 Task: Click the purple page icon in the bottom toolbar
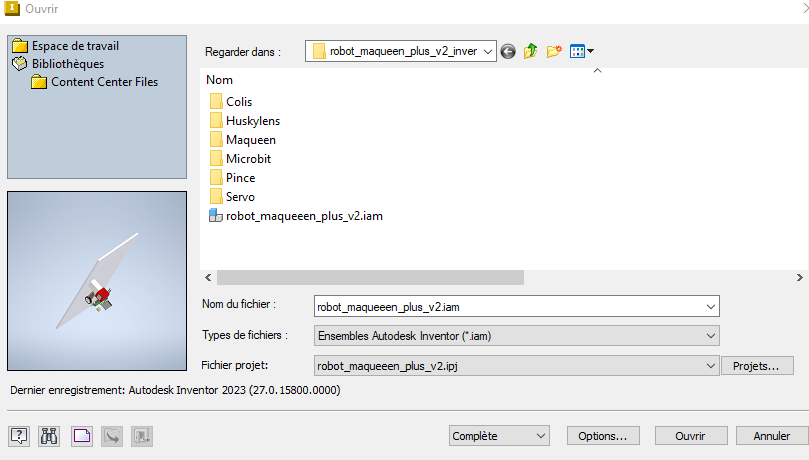click(x=82, y=436)
